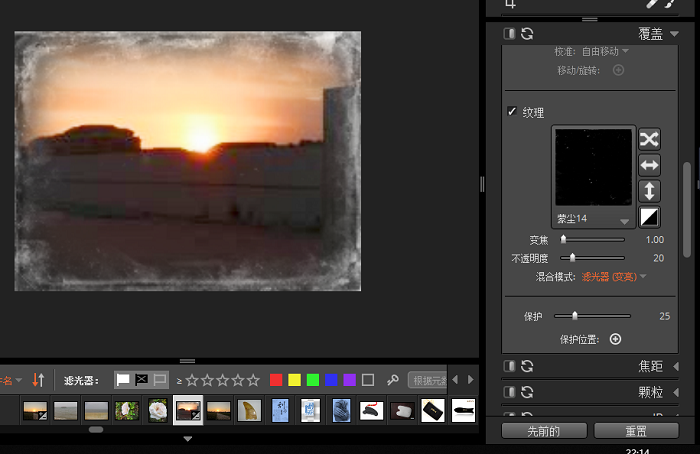Click the 重置 button
This screenshot has height=454, width=700.
pos(635,431)
